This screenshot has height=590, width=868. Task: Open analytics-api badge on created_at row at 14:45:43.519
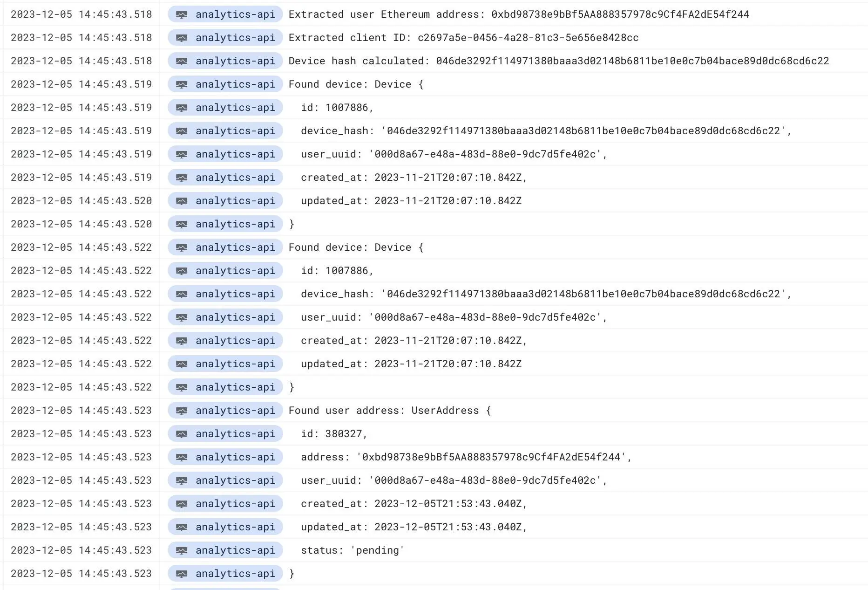tap(225, 178)
